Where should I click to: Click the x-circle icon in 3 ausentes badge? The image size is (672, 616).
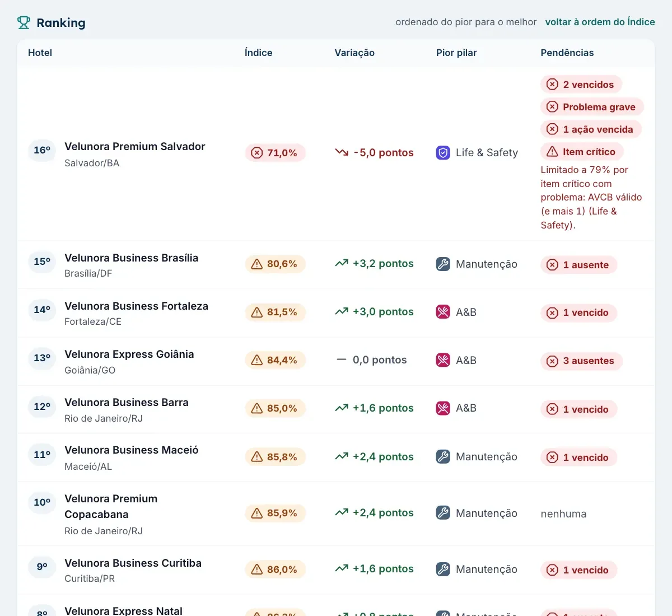pyautogui.click(x=552, y=361)
